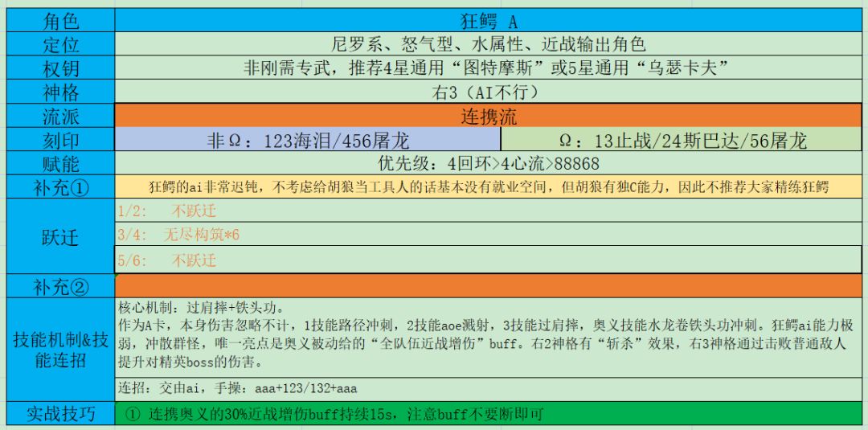Viewport: 868px width, 430px height.
Task: Select the 定位 label cell
Action: click(60, 43)
